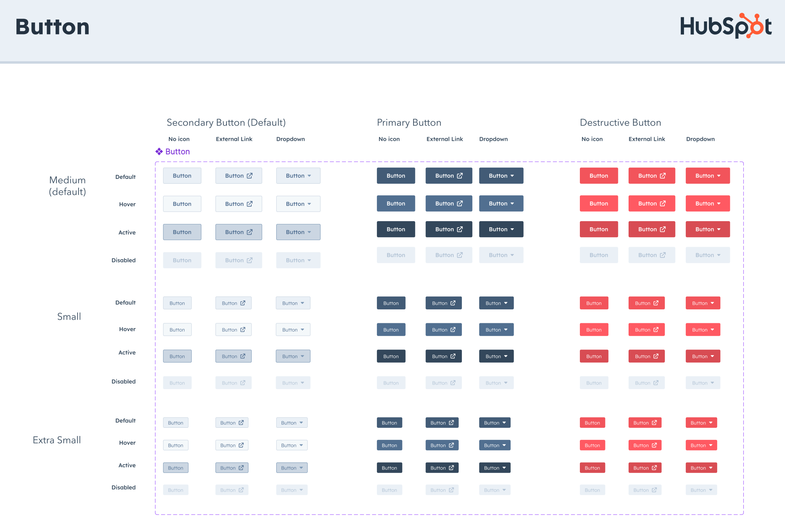Open medium default secondary dropdown button
The width and height of the screenshot is (785, 532).
(x=298, y=176)
